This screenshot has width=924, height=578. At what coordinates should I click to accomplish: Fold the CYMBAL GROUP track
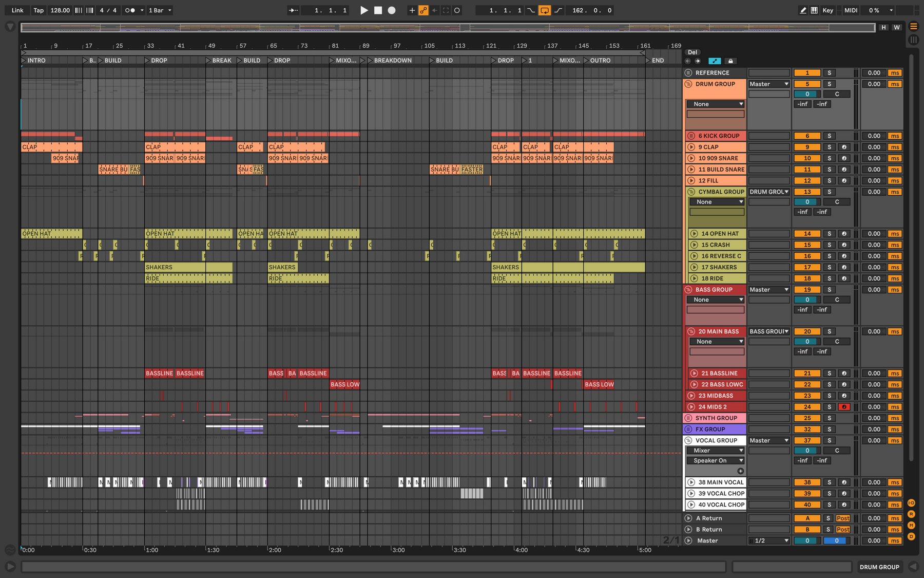(x=691, y=192)
